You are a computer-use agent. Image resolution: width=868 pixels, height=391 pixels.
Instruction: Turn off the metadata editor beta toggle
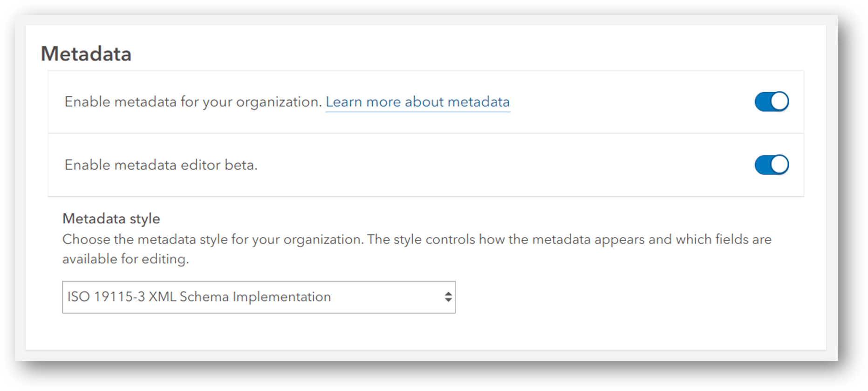(x=771, y=164)
